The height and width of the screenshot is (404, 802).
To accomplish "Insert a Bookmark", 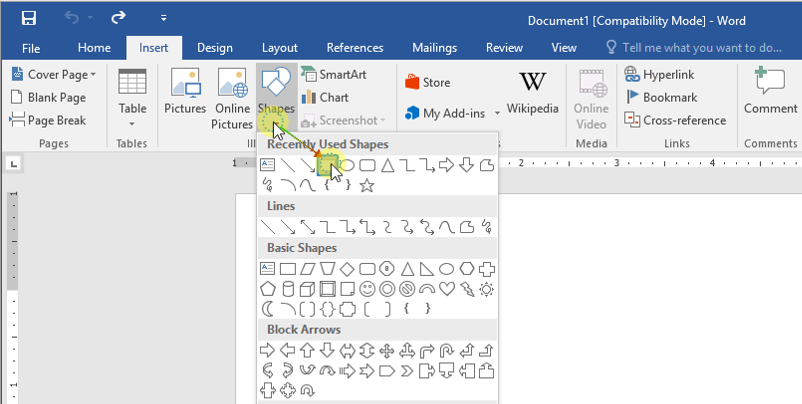I will tap(661, 98).
